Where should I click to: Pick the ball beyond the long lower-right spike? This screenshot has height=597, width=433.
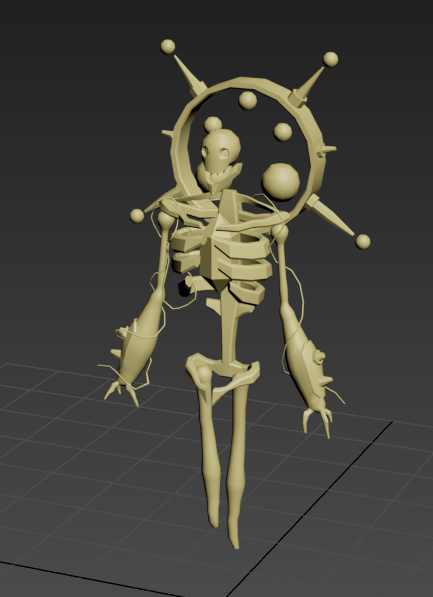click(363, 242)
